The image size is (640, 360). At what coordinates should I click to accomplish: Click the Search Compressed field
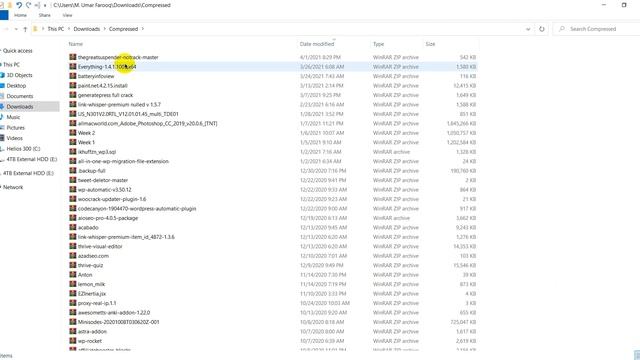(596, 29)
